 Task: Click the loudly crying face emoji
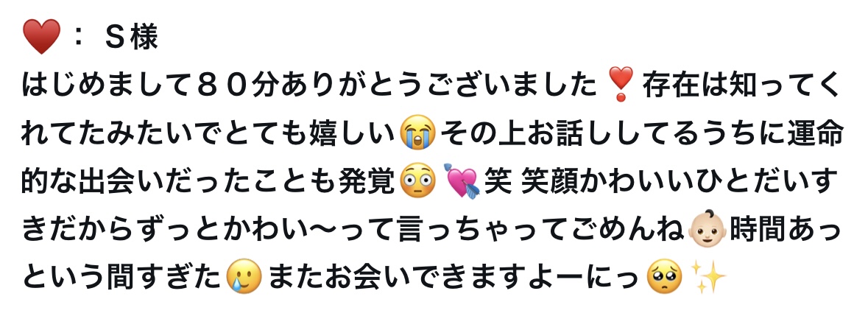point(418,133)
